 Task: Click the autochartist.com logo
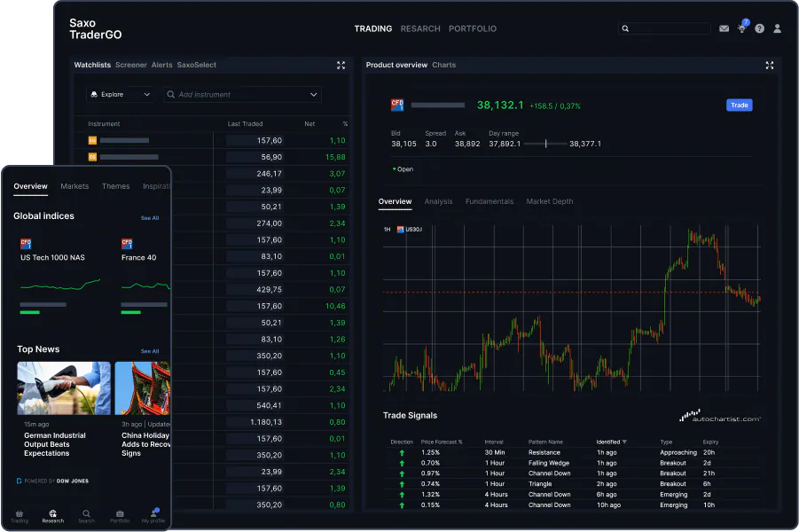[x=719, y=416]
